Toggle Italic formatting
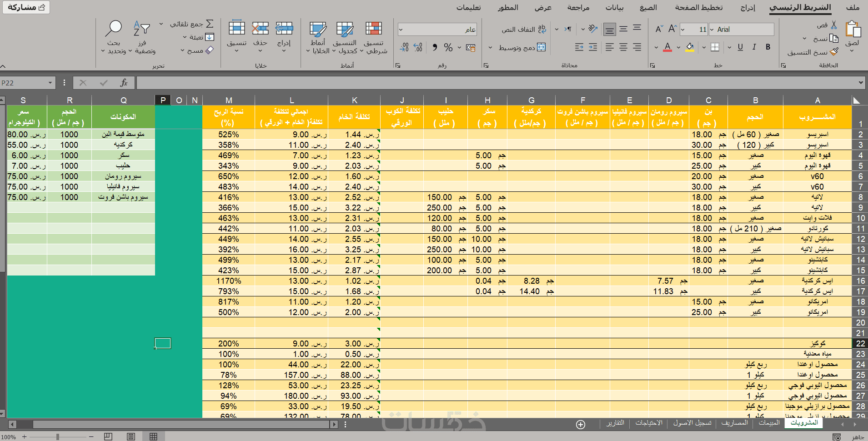Image resolution: width=868 pixels, height=441 pixels. pyautogui.click(x=754, y=47)
